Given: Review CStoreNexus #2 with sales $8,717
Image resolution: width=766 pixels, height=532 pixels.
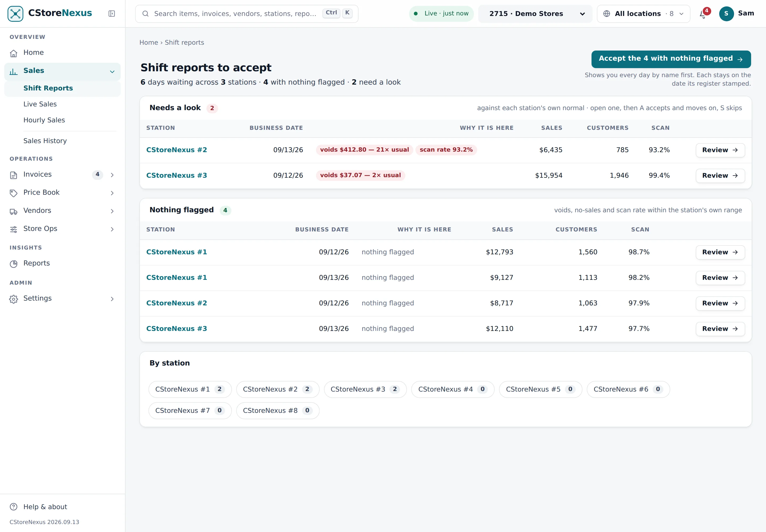Looking at the screenshot, I should pos(720,303).
